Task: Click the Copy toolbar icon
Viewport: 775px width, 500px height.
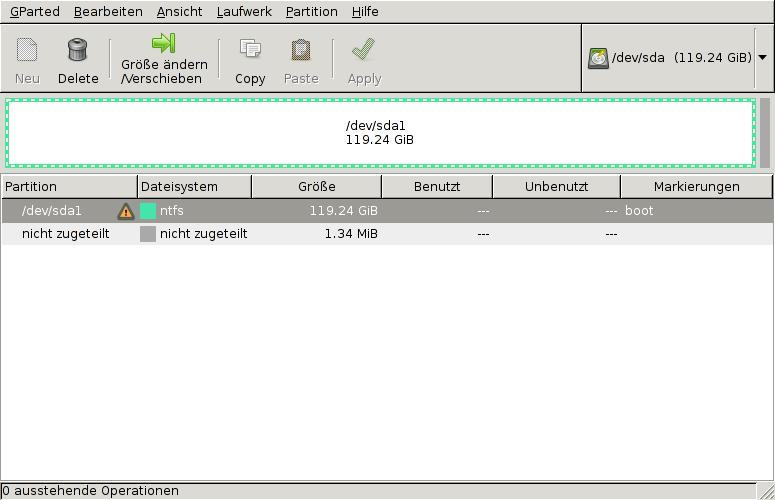Action: pos(250,49)
